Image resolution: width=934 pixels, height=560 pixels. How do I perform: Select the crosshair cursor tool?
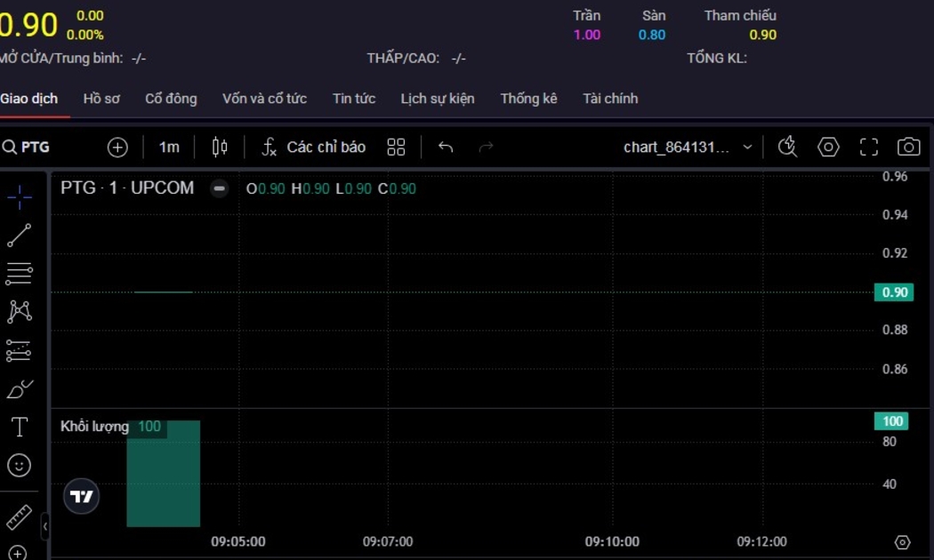19,197
